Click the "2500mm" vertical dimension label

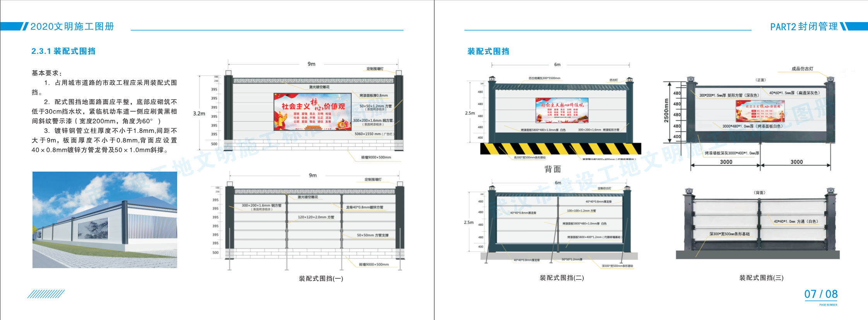pyautogui.click(x=666, y=111)
